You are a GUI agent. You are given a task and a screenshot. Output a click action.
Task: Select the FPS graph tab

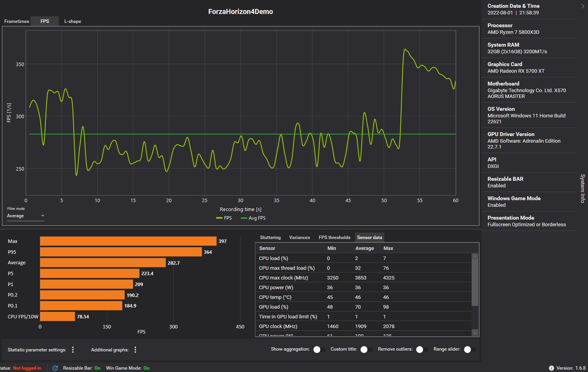click(45, 21)
